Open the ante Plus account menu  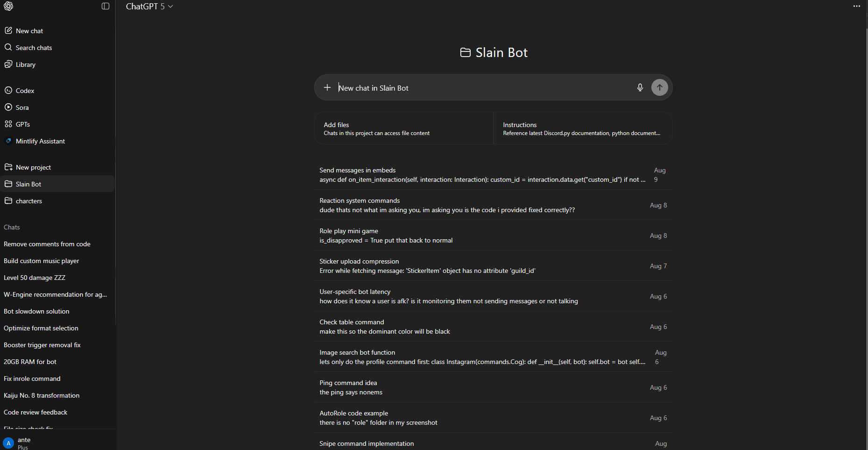click(x=23, y=443)
